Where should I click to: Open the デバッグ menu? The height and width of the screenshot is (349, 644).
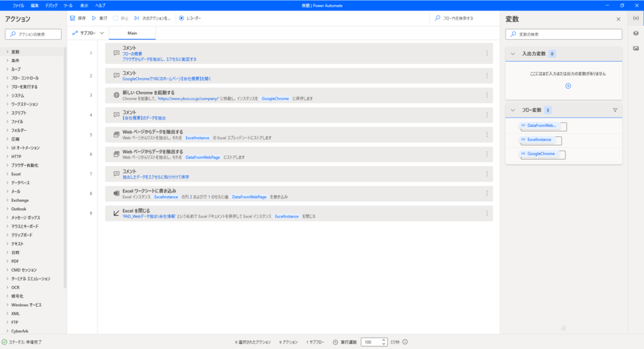click(52, 6)
